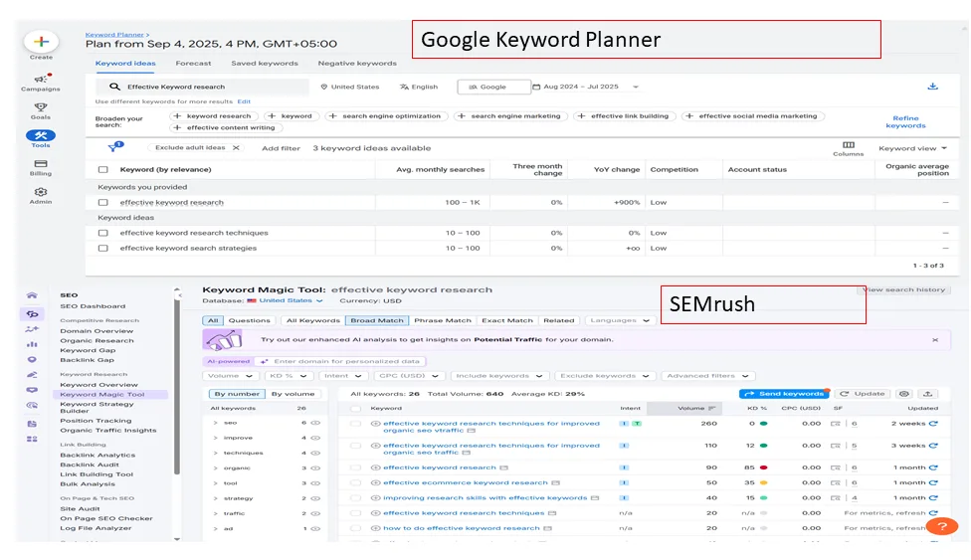Screen dimensions: 971x560
Task: Click the Create plus icon
Action: pyautogui.click(x=41, y=42)
